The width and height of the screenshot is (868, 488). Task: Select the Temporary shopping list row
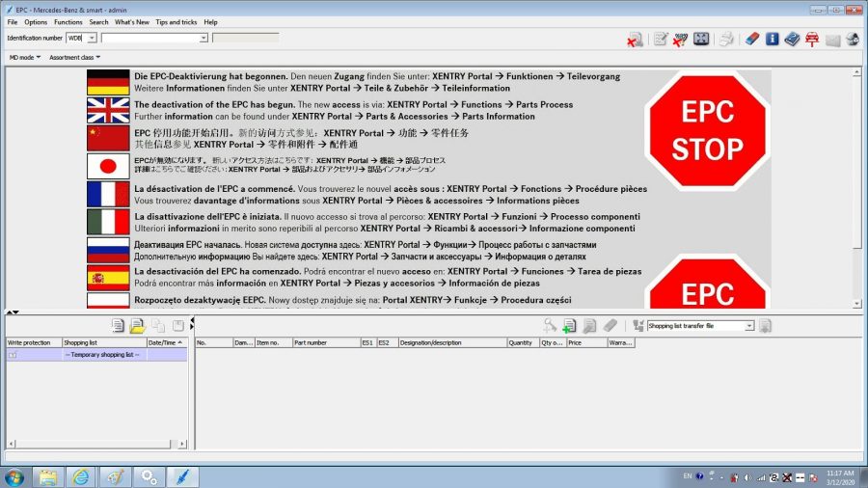[103, 355]
